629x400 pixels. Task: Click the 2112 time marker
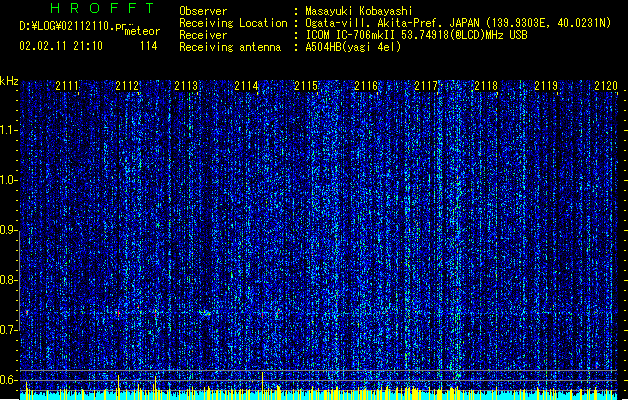[127, 86]
